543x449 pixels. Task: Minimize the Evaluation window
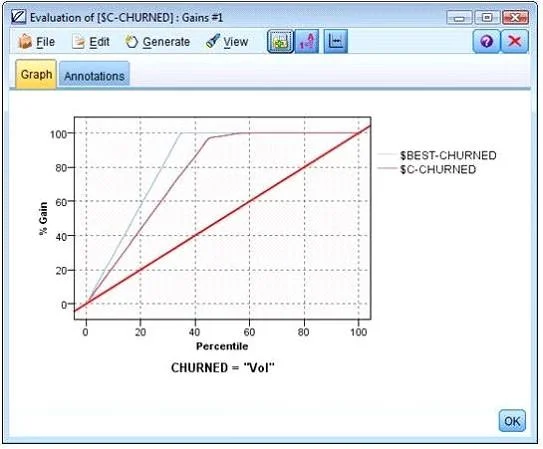coord(459,17)
